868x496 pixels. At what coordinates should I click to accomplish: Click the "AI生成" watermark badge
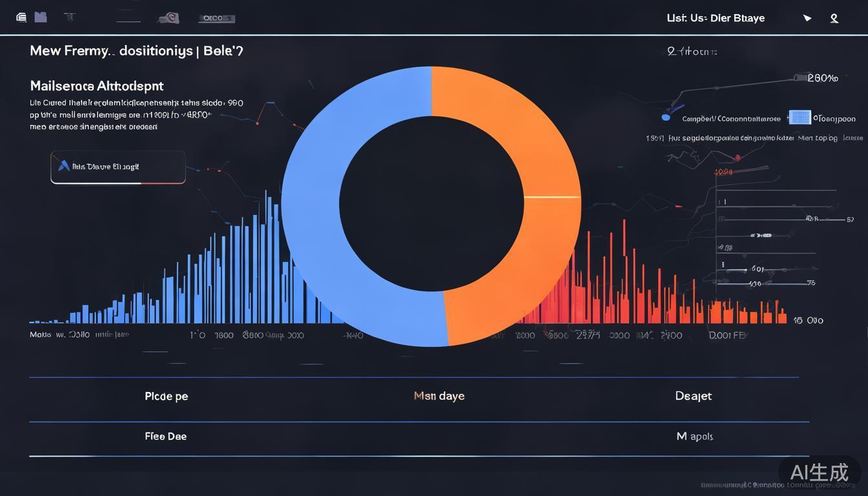820,472
